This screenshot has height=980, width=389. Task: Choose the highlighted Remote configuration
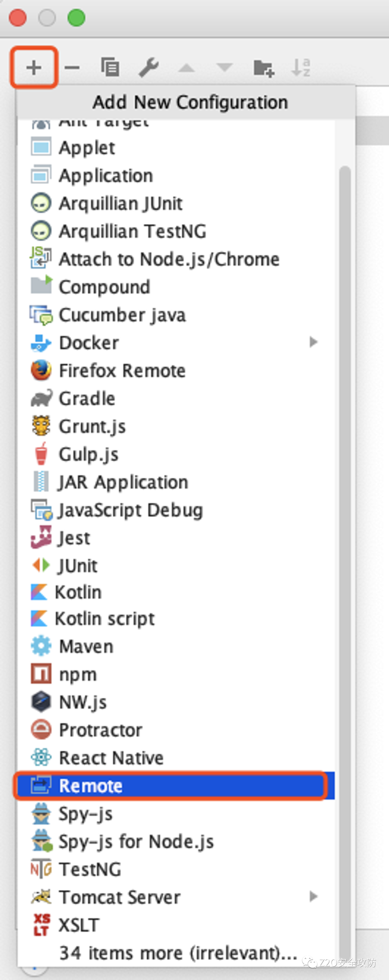click(x=176, y=786)
